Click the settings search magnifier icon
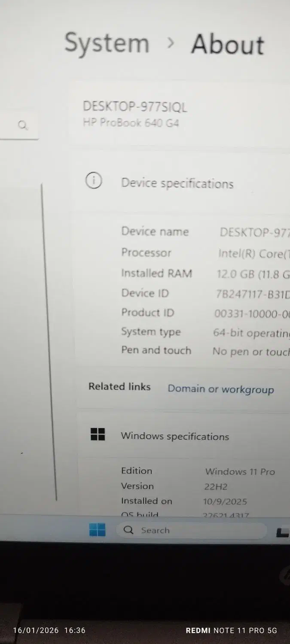290x644 pixels. (23, 125)
